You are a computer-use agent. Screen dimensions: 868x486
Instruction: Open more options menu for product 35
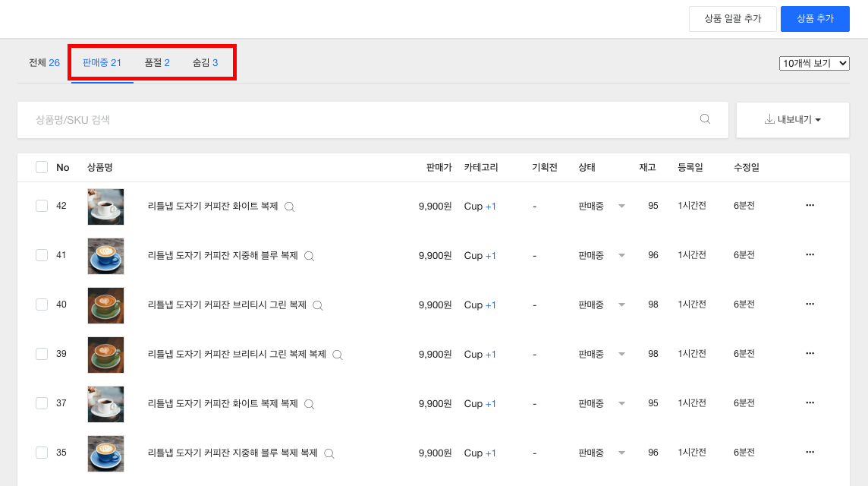tap(810, 452)
